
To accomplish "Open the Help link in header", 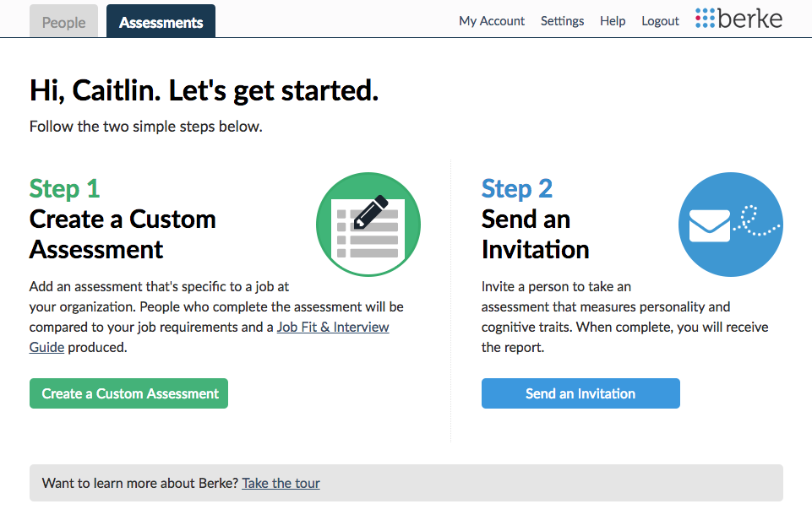I will (x=613, y=21).
